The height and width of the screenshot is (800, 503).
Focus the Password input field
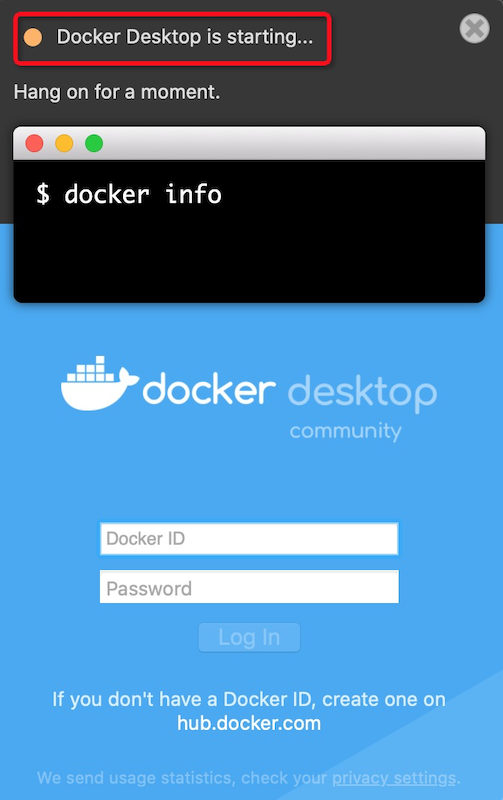pos(249,587)
